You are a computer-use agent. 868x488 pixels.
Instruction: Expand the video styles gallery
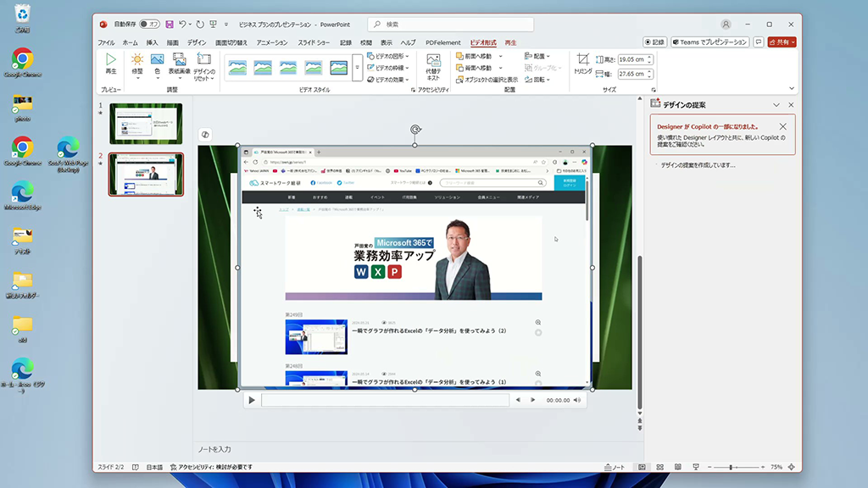coord(357,68)
